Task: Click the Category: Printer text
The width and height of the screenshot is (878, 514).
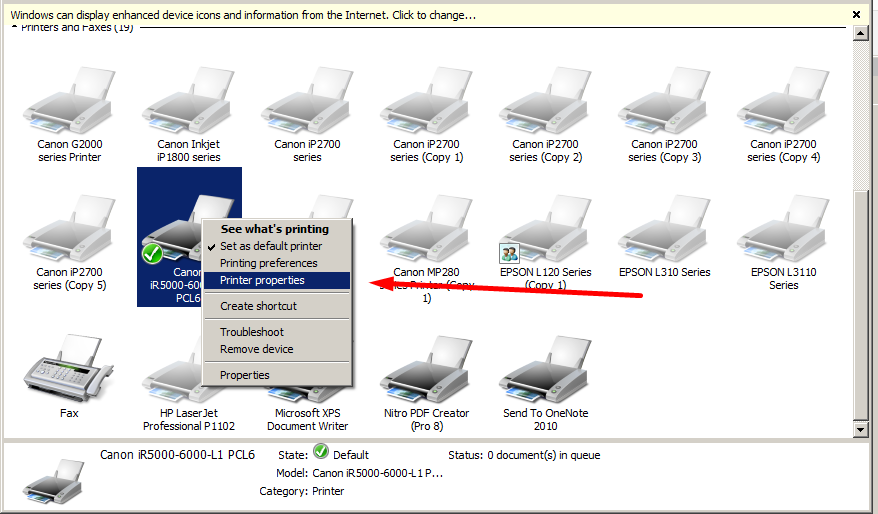Action: click(x=302, y=491)
